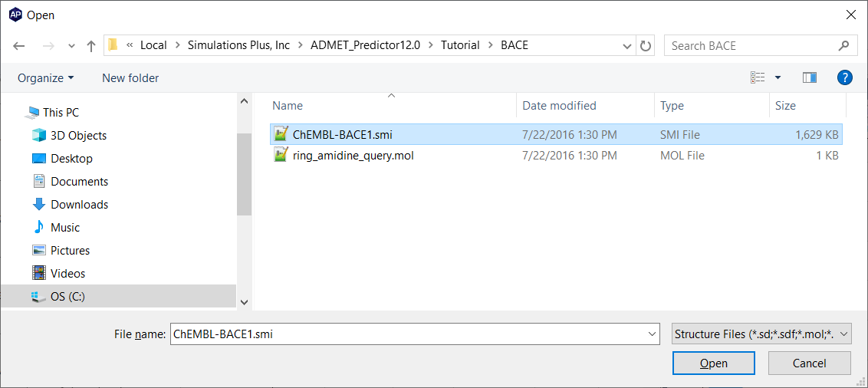Open the Organize menu
This screenshot has width=868, height=388.
(46, 78)
